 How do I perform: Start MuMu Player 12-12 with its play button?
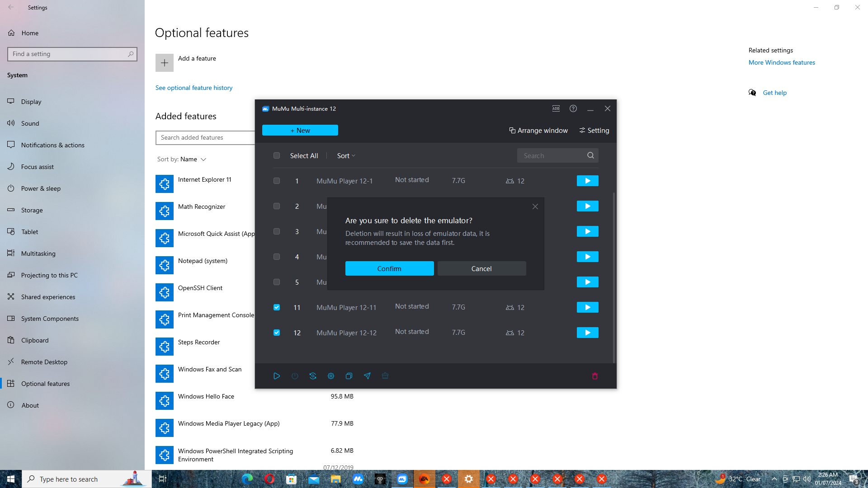click(x=588, y=333)
